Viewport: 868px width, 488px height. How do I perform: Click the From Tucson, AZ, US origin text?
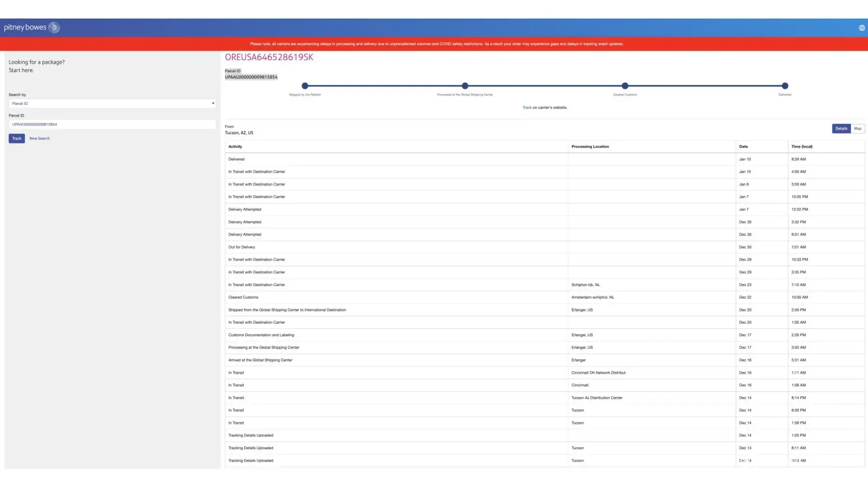click(x=239, y=130)
